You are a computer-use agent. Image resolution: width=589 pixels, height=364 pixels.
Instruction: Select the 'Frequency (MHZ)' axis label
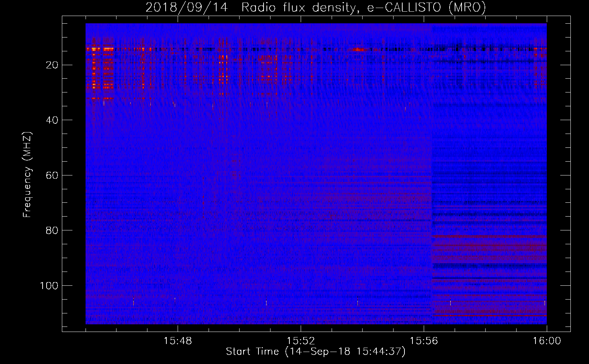27,175
